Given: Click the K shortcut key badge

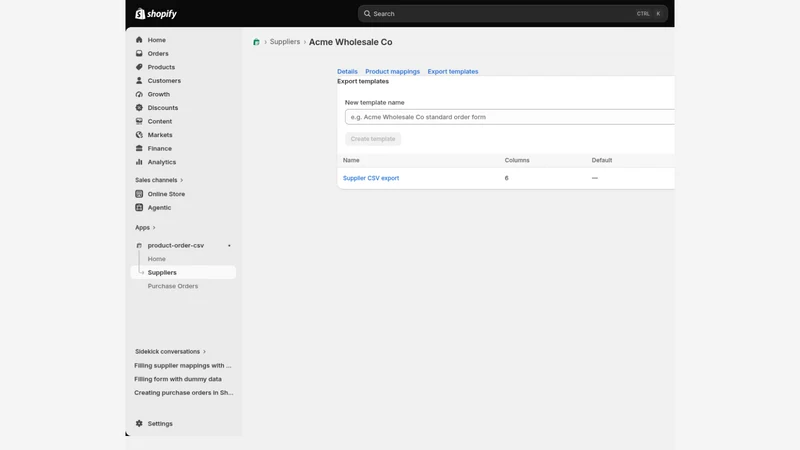Looking at the screenshot, I should 658,14.
